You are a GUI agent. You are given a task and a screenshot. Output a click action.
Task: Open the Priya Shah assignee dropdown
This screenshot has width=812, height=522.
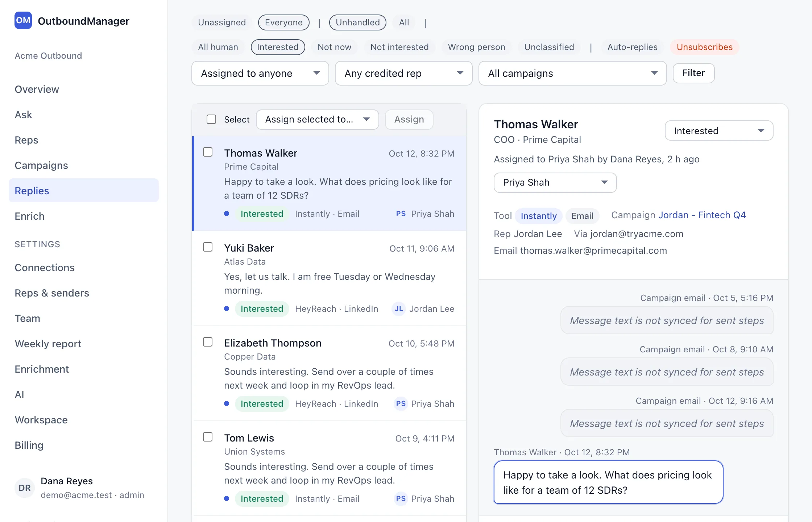tap(555, 183)
